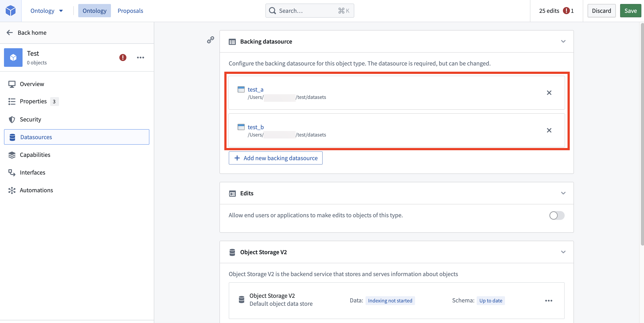Open the Ontology dropdown in the top bar

tap(46, 10)
